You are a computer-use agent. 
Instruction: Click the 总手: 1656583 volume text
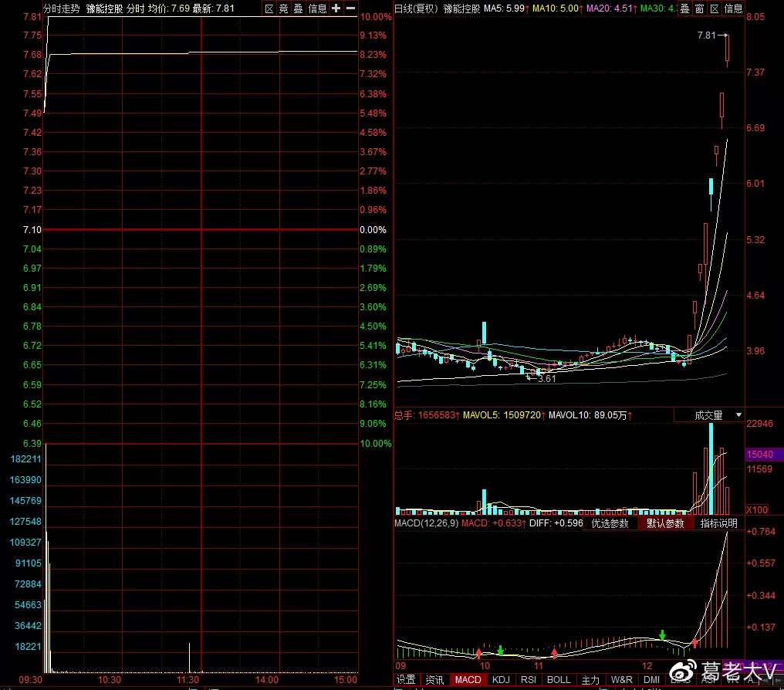(425, 415)
